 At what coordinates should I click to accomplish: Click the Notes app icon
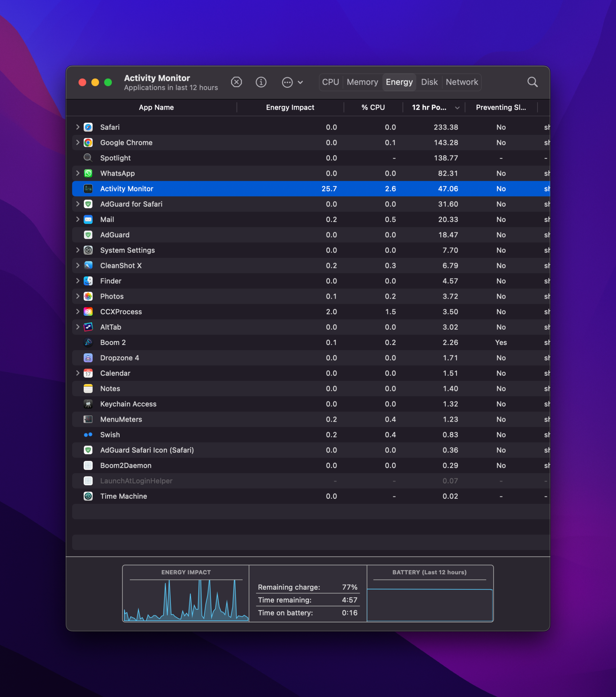click(88, 389)
